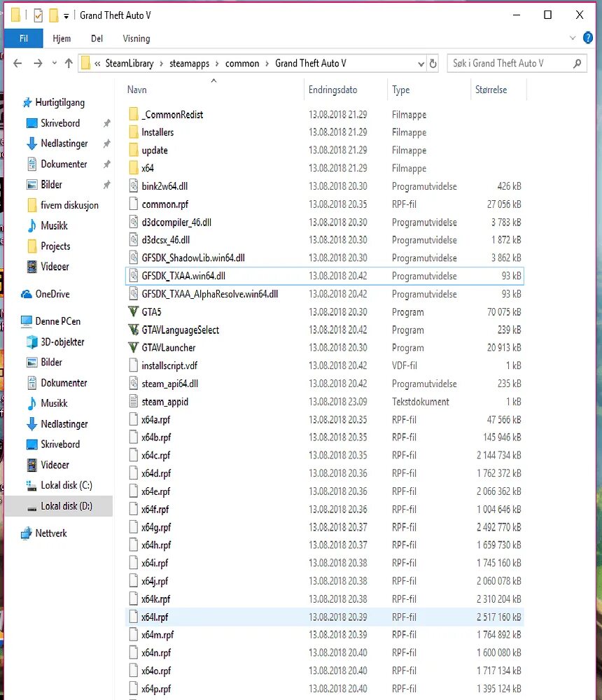The height and width of the screenshot is (700, 602).
Task: Refresh the current folder view
Action: point(433,64)
